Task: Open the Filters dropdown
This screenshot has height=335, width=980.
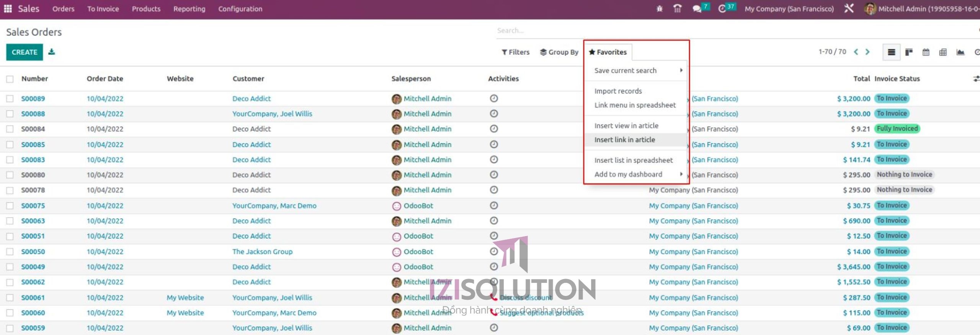Action: (516, 52)
